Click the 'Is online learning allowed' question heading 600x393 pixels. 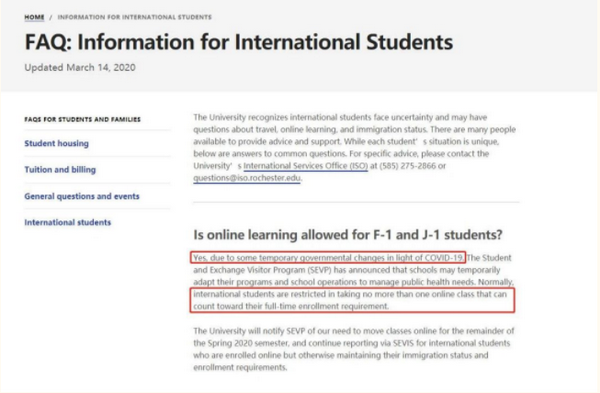tap(347, 235)
